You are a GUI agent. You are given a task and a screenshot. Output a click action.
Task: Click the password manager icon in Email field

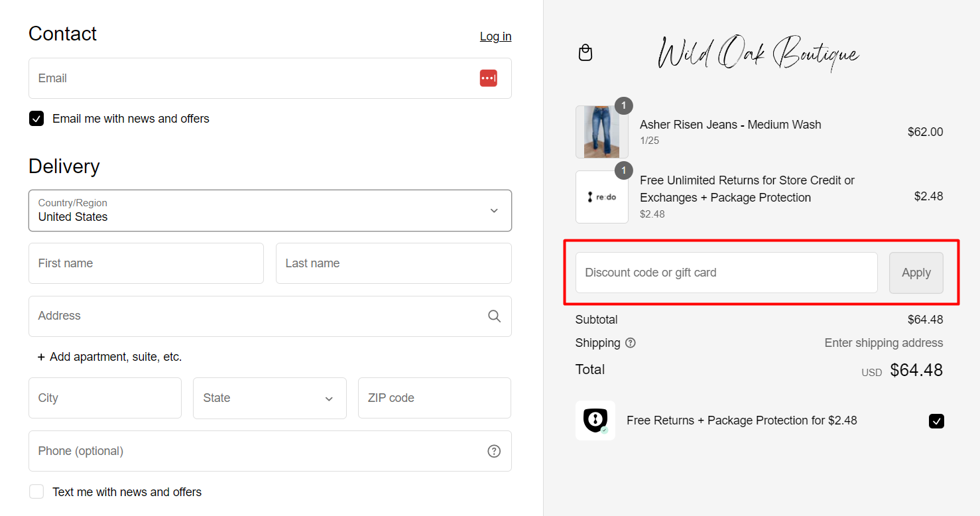pos(489,78)
